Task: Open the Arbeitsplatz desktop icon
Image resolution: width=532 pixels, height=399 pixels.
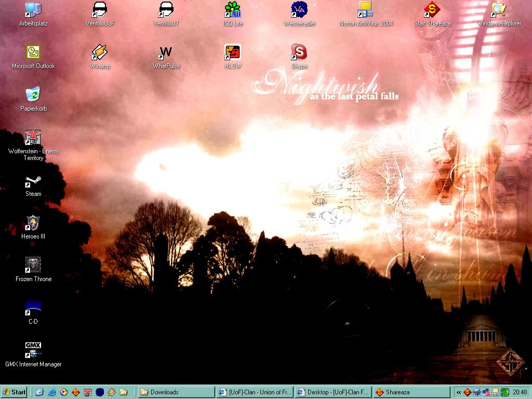Action: (x=33, y=14)
